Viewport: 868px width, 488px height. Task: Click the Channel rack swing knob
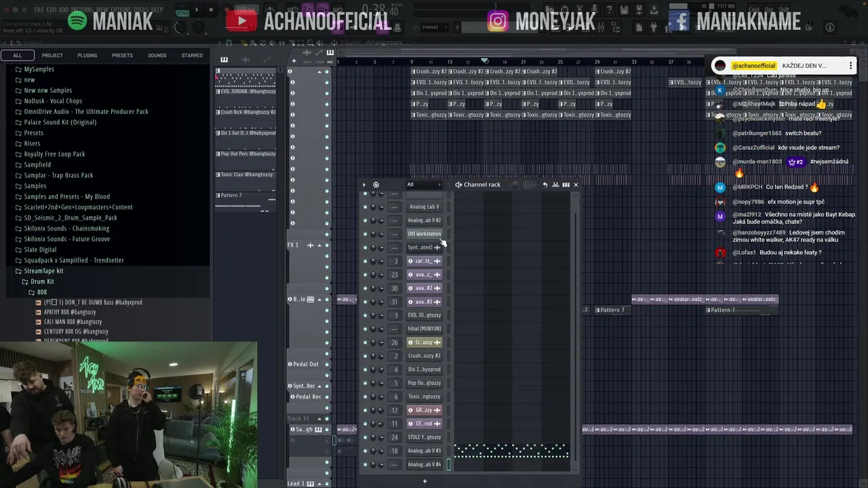coord(515,184)
